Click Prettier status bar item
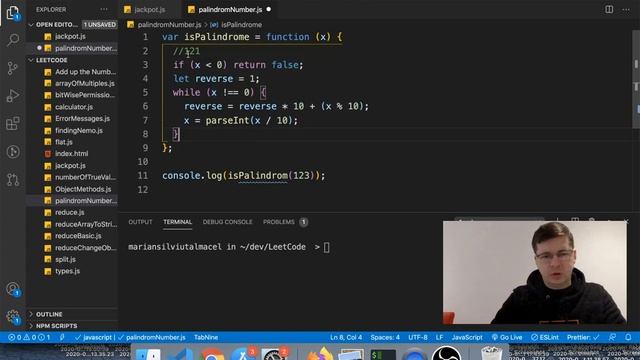Image resolution: width=640 pixels, height=360 pixels. (x=583, y=337)
